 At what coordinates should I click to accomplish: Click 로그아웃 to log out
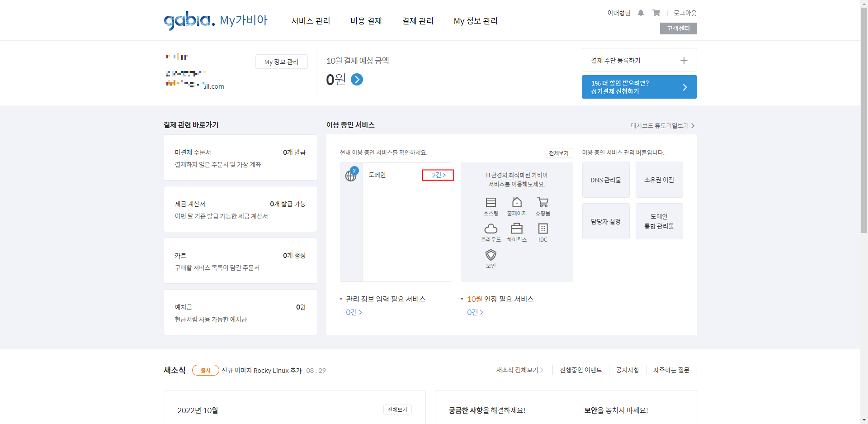click(x=685, y=13)
